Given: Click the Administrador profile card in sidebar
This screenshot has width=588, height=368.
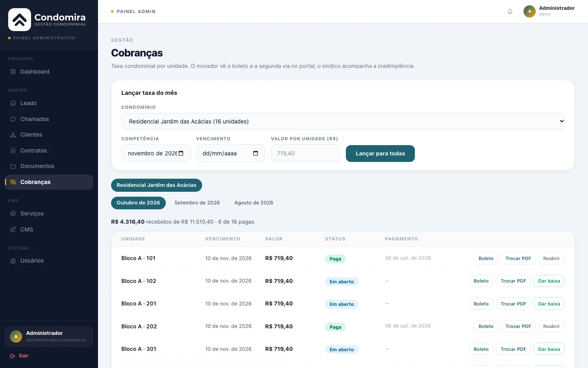Looking at the screenshot, I should tap(49, 337).
